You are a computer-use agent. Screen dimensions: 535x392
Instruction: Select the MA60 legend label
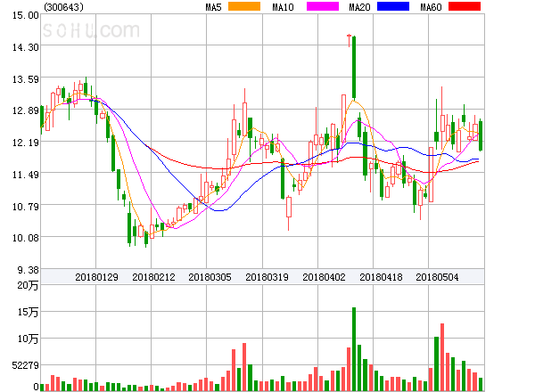tap(431, 7)
